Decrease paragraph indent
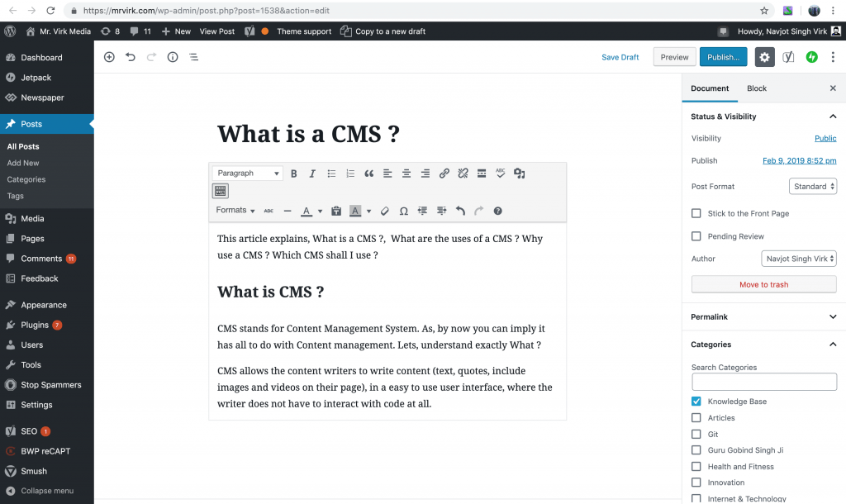846x504 pixels. [x=422, y=211]
